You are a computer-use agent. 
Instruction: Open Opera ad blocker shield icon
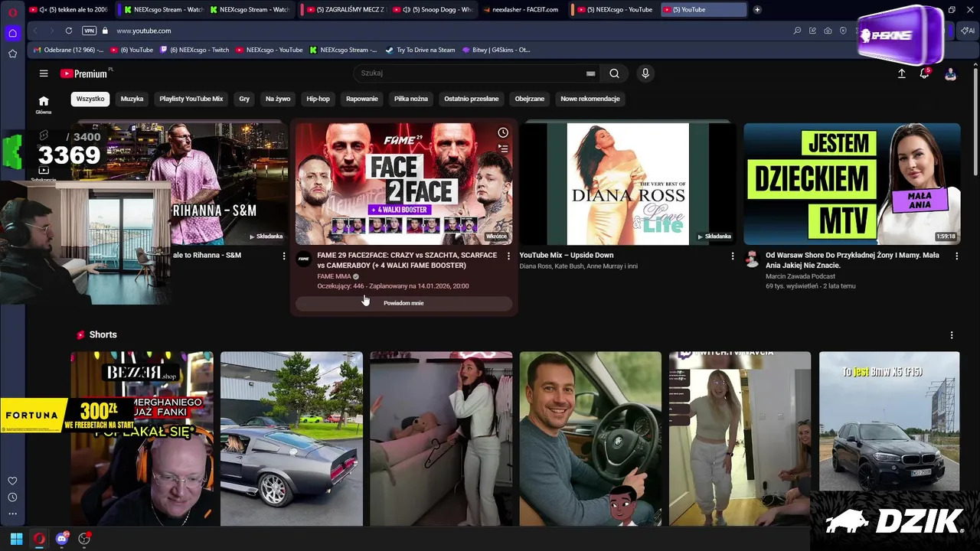[x=843, y=31]
